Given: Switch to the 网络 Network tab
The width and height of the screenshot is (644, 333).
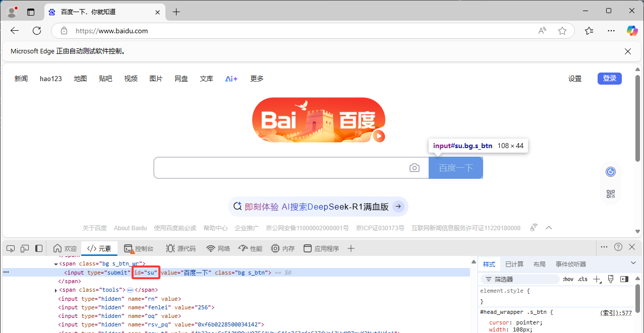Looking at the screenshot, I should [x=218, y=248].
